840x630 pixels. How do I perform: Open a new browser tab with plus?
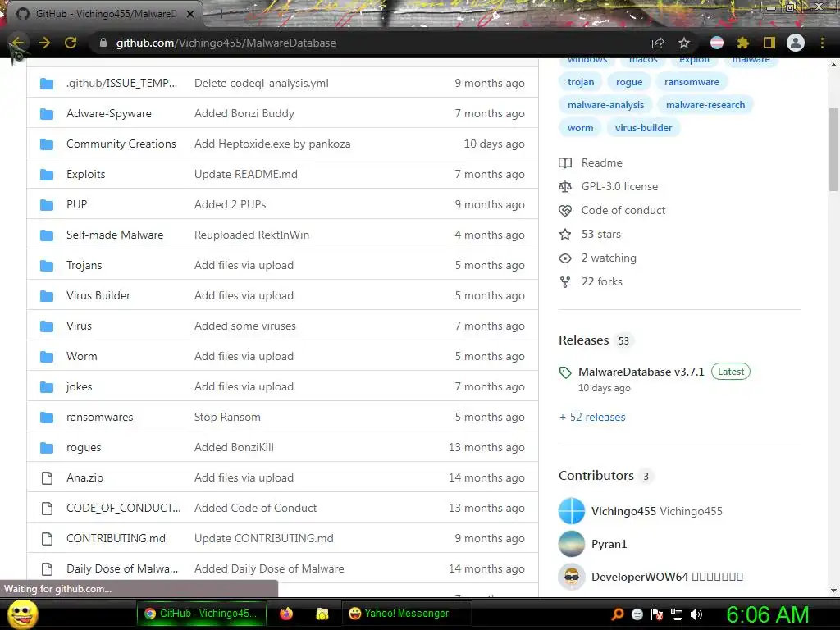(x=220, y=14)
